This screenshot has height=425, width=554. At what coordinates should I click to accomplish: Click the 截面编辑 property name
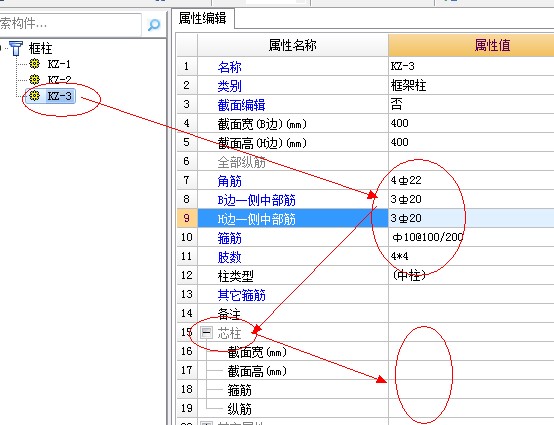coord(241,105)
